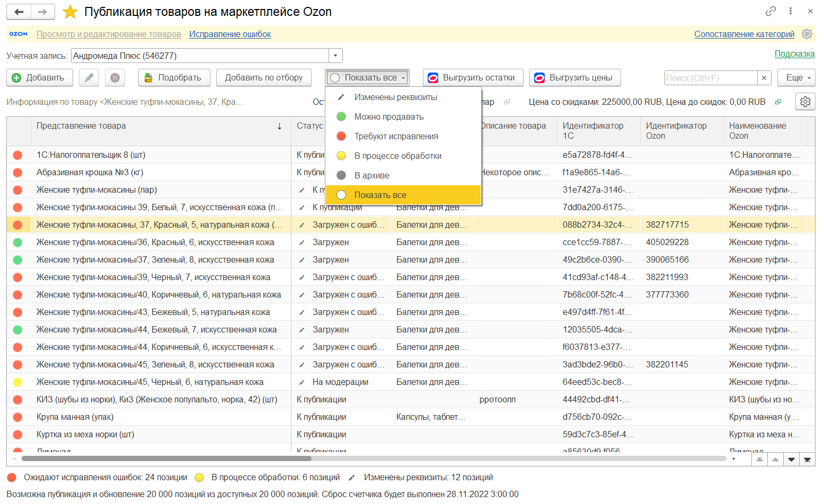
Task: Open the Еще dropdown menu
Action: click(x=796, y=78)
